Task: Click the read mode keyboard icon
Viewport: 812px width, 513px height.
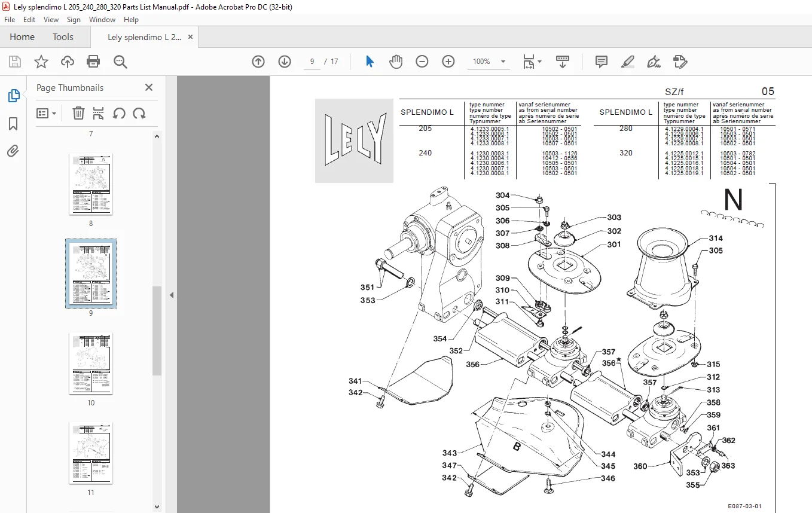Action: (563, 62)
